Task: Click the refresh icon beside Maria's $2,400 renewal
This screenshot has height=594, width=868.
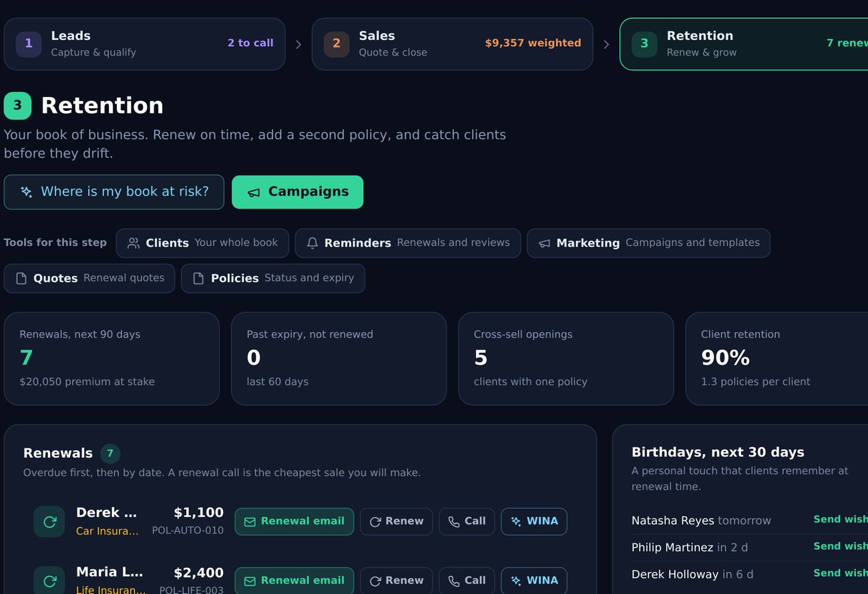Action: (49, 580)
